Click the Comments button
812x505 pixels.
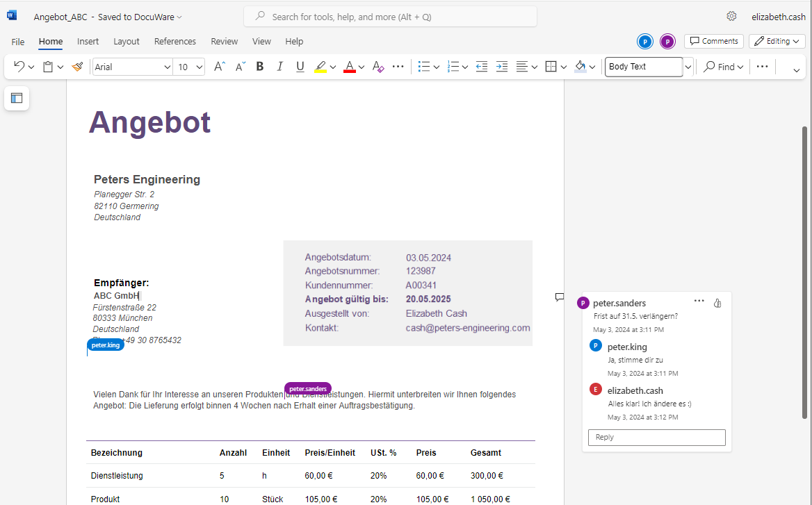(713, 41)
